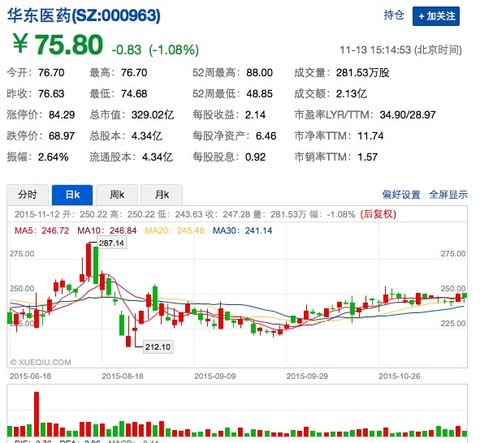Click the 成交量 value 281.53万股

coord(363,73)
